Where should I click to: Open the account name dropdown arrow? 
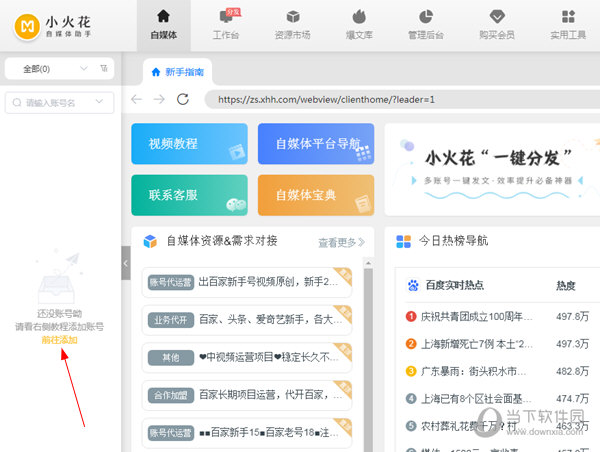tap(99, 102)
